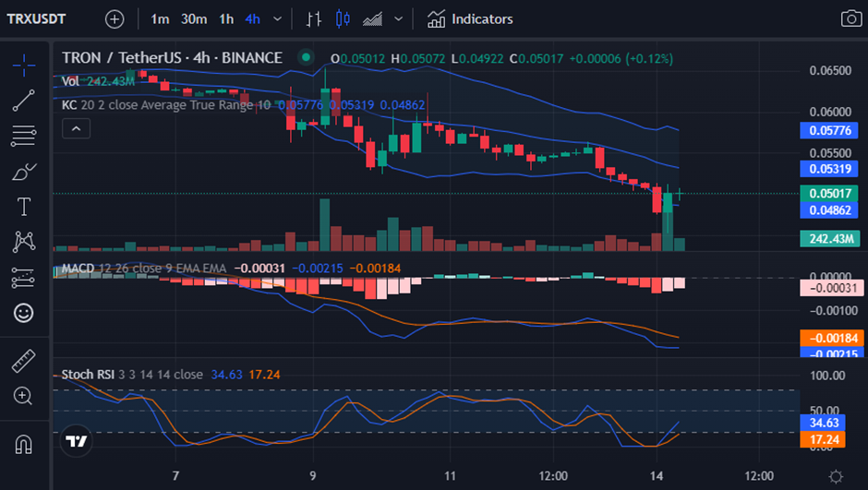
Task: Activate the zoom in tool
Action: click(23, 396)
